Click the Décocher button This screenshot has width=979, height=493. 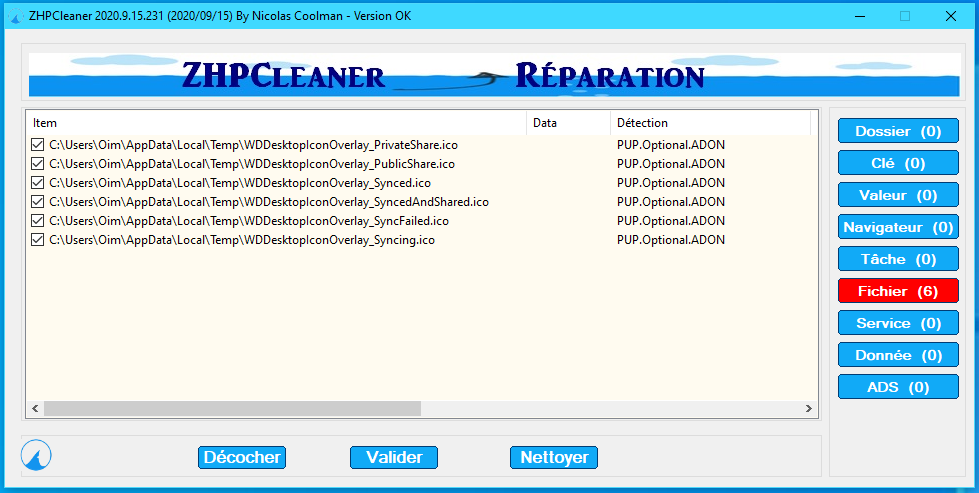[242, 457]
